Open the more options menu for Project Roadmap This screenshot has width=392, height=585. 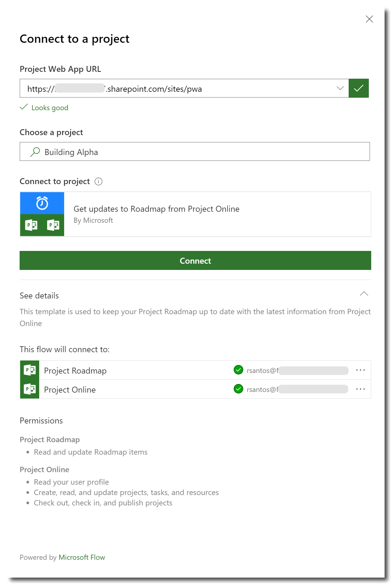click(361, 370)
